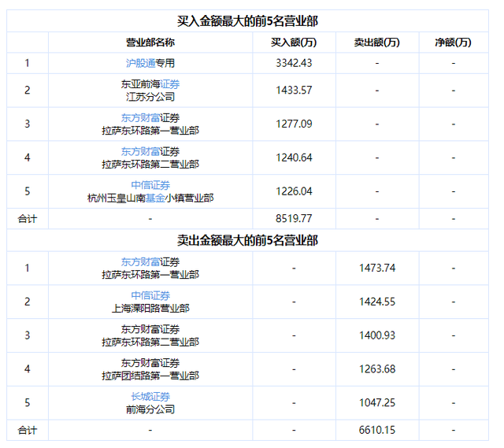Click 拉萨东环路第一营业部 in the 1277.09 row

150,131
